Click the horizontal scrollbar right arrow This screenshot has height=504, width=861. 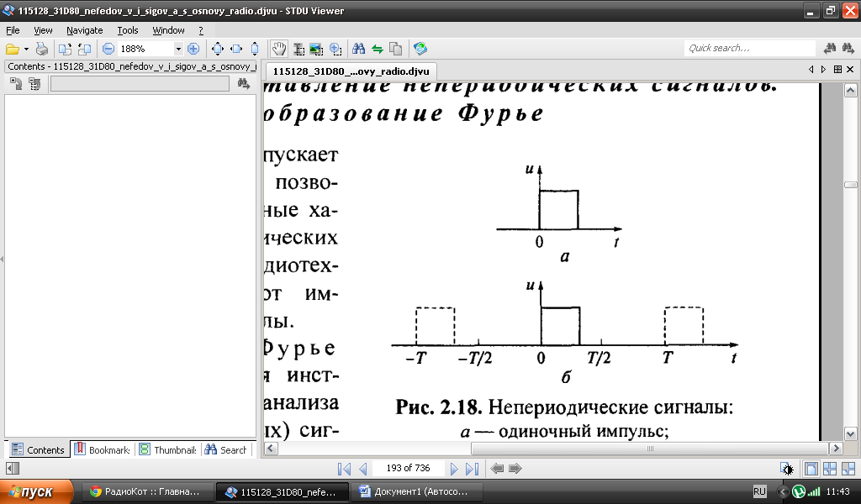coord(836,448)
